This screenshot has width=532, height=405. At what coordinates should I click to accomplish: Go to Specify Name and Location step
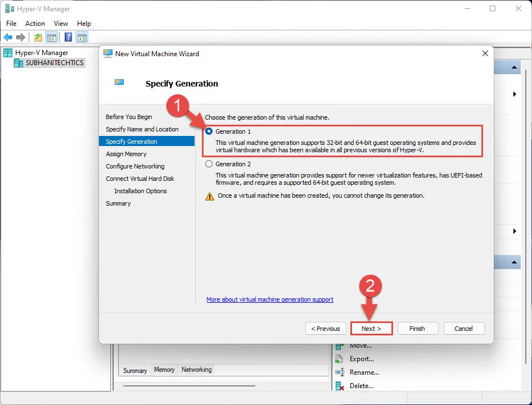pos(142,129)
